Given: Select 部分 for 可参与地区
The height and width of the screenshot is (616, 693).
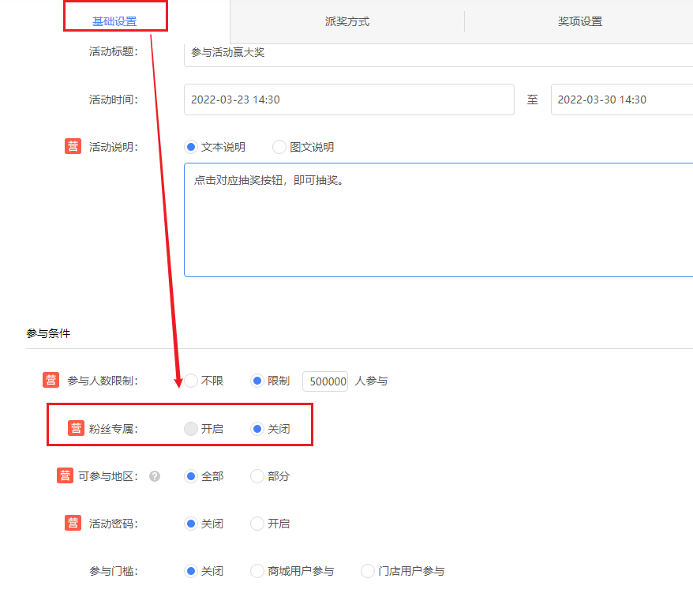Looking at the screenshot, I should pos(257,476).
